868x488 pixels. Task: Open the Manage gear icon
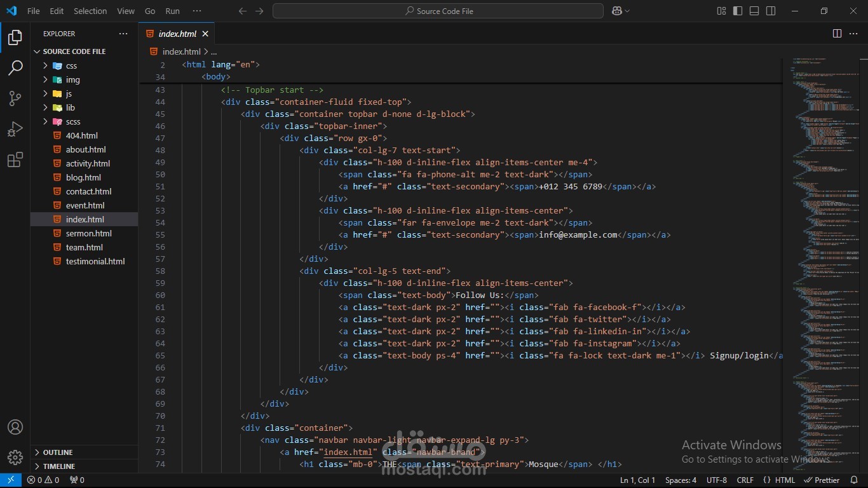click(x=15, y=457)
